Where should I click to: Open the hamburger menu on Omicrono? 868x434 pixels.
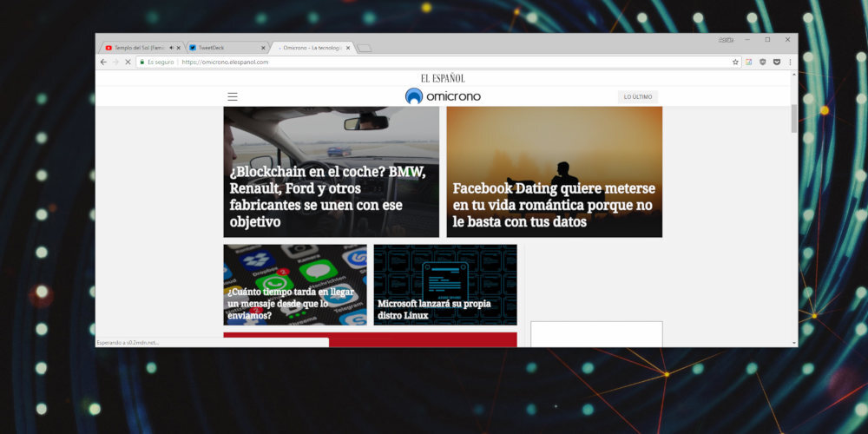coord(233,97)
